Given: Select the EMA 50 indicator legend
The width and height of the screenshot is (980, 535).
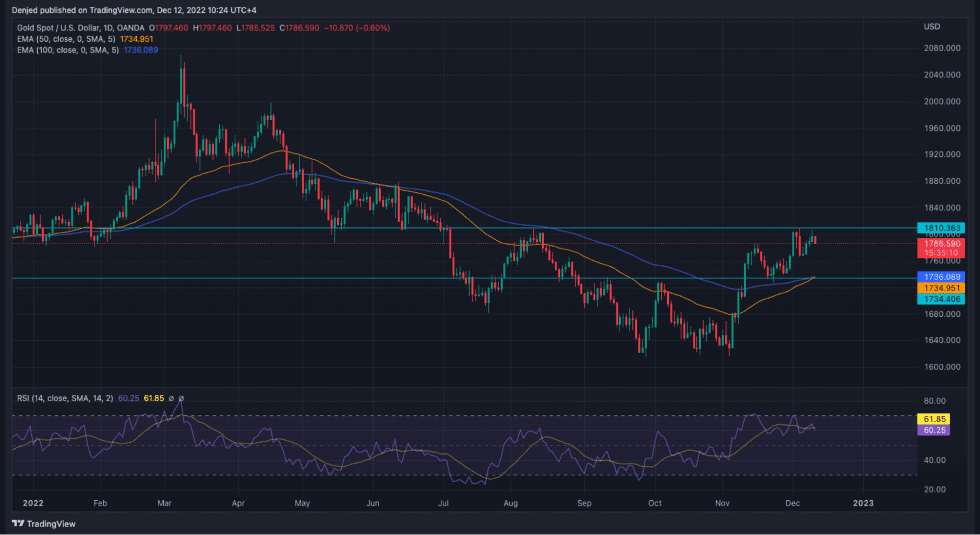Looking at the screenshot, I should click(66, 39).
